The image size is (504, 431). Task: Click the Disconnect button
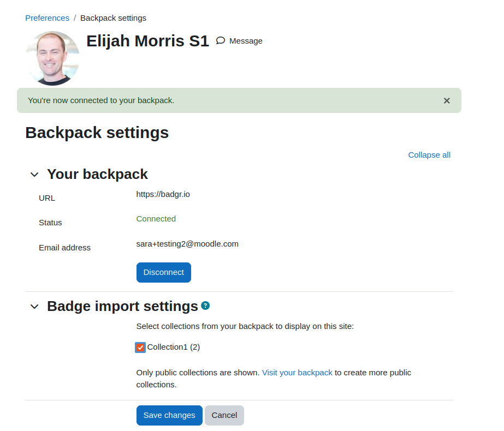pyautogui.click(x=164, y=272)
